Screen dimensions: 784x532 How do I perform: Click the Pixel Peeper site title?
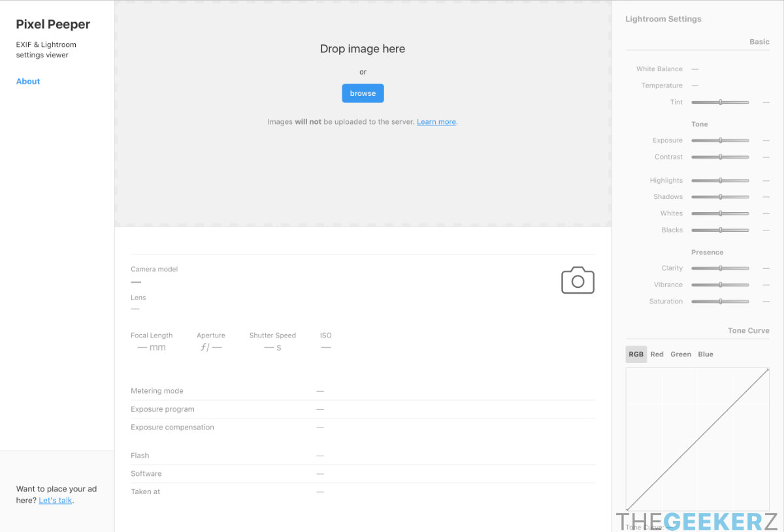(53, 25)
